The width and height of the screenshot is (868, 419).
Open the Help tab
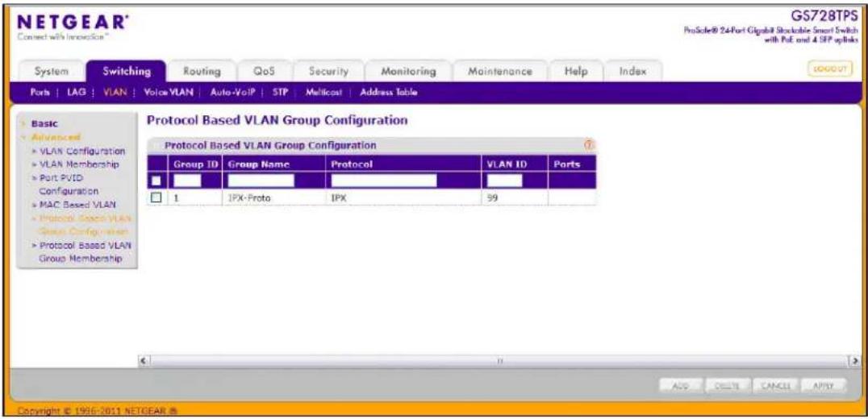click(x=575, y=71)
